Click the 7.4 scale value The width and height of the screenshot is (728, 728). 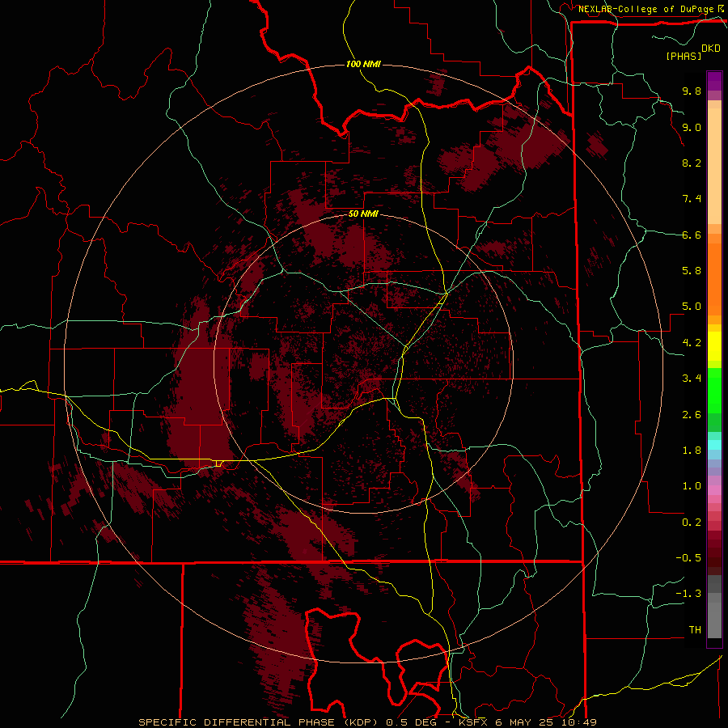click(x=692, y=199)
